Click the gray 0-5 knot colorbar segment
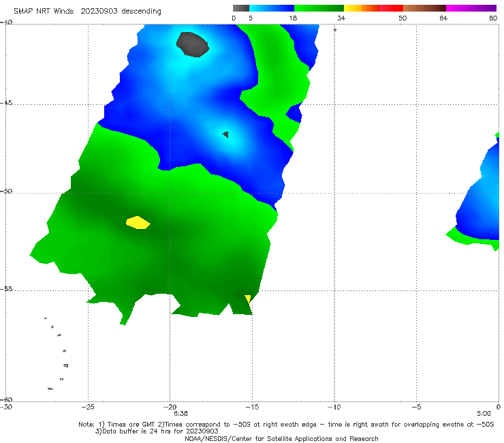The height and width of the screenshot is (443, 504). click(241, 8)
